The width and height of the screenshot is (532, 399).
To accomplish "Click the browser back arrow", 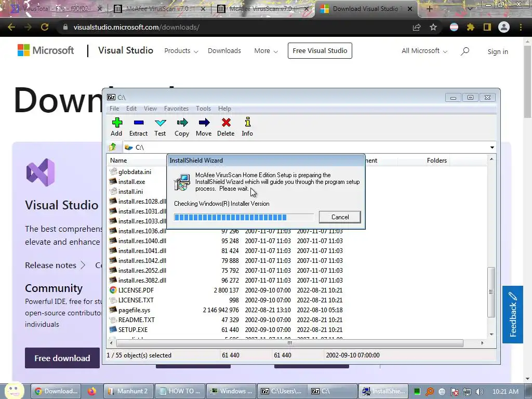I will (x=11, y=27).
